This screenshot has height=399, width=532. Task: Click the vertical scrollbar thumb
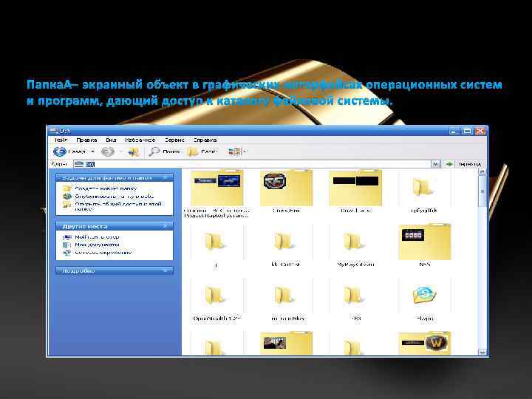coord(482,191)
